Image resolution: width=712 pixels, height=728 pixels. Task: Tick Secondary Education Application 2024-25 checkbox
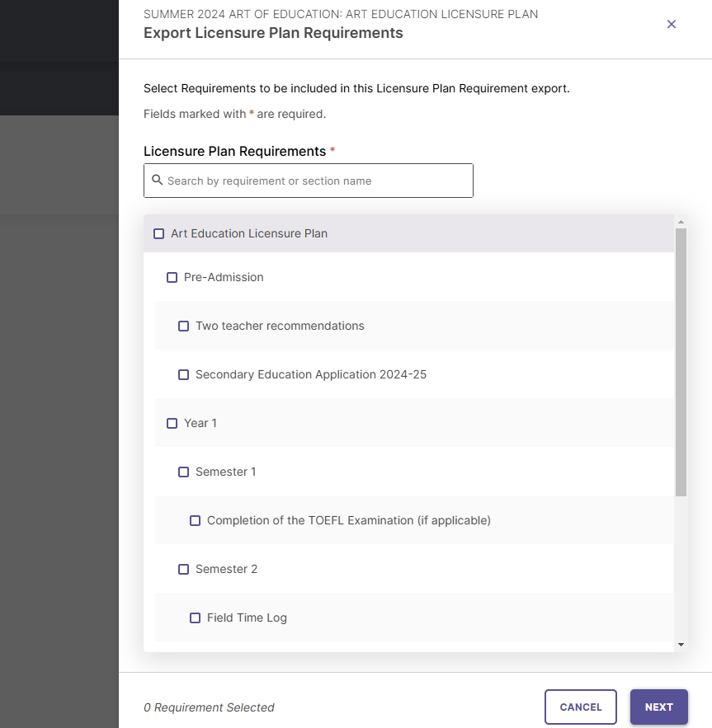(184, 374)
